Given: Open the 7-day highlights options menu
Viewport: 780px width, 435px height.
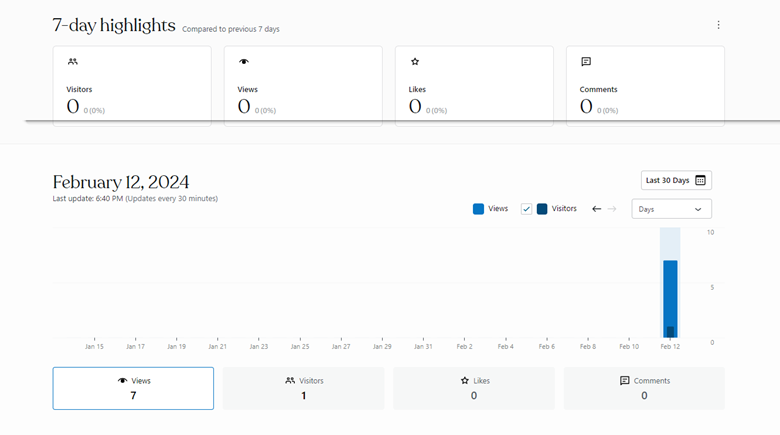Looking at the screenshot, I should tap(718, 25).
